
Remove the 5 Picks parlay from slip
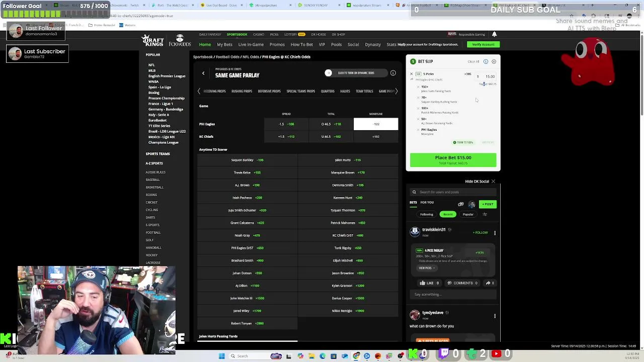pos(411,74)
